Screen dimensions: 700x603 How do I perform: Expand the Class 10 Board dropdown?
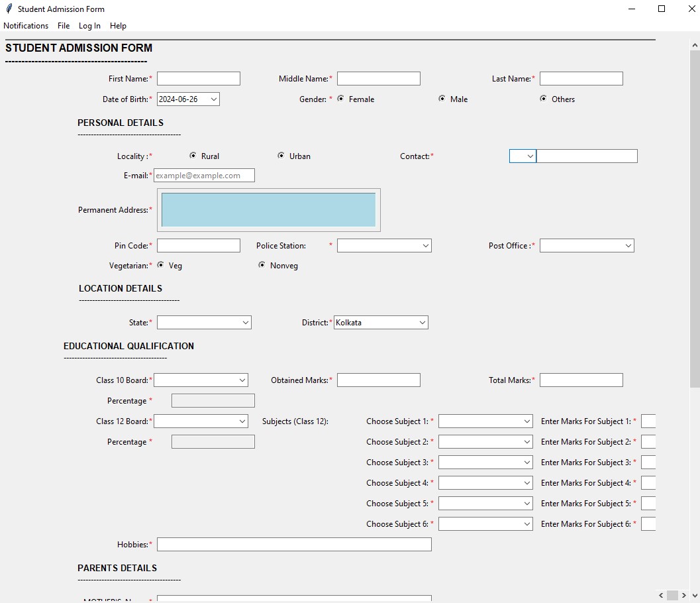click(242, 380)
